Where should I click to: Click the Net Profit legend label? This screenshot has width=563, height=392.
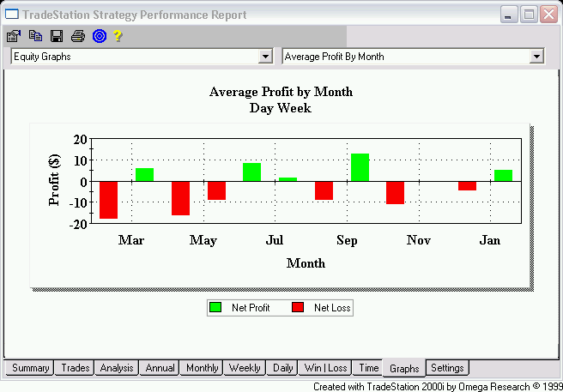point(251,308)
